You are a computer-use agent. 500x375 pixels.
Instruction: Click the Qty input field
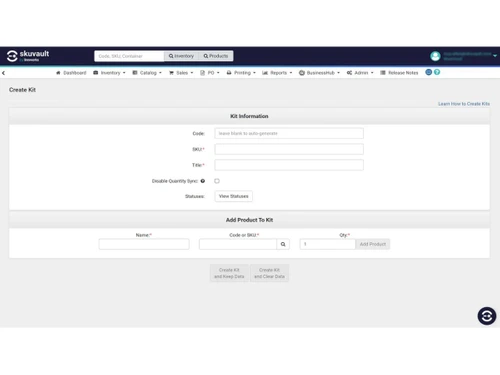coord(328,244)
